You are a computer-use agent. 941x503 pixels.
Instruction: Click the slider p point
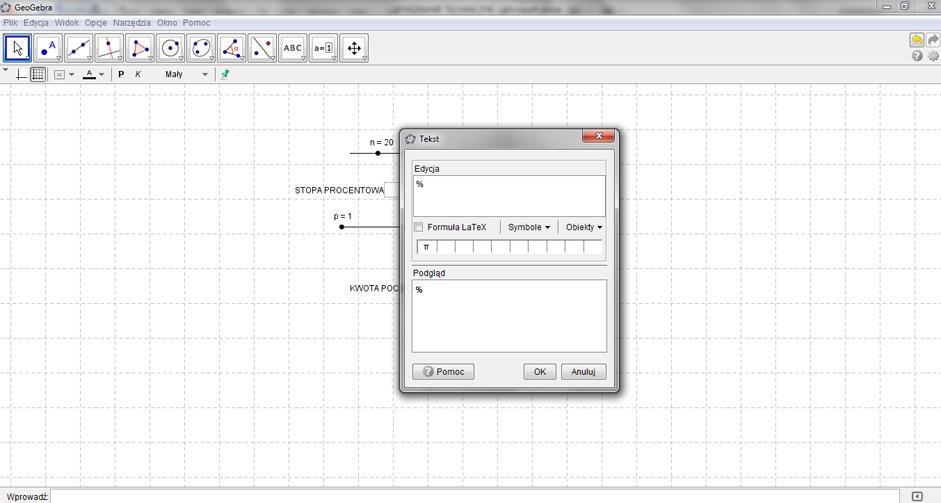click(x=341, y=227)
